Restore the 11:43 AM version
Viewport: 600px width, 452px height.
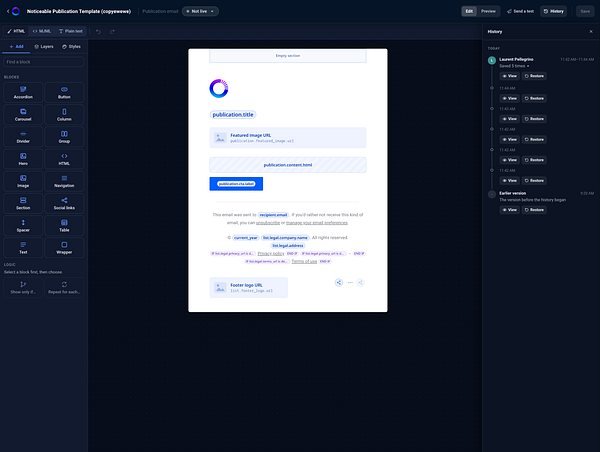[534, 119]
